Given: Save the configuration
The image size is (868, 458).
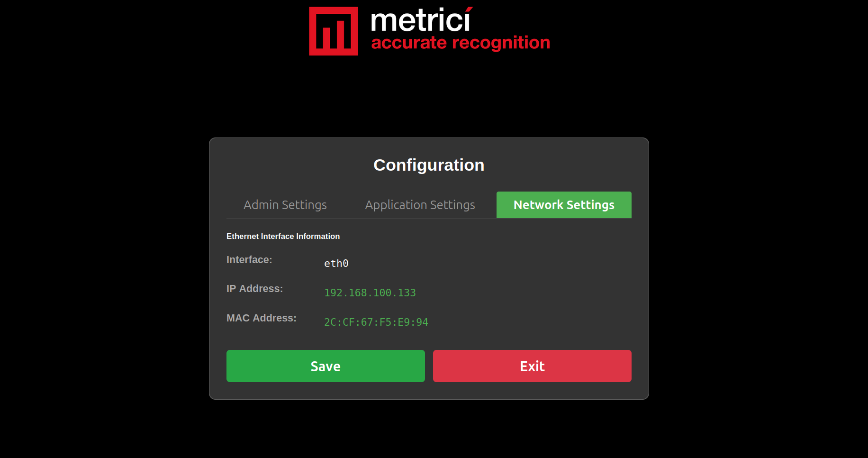Looking at the screenshot, I should pyautogui.click(x=325, y=366).
